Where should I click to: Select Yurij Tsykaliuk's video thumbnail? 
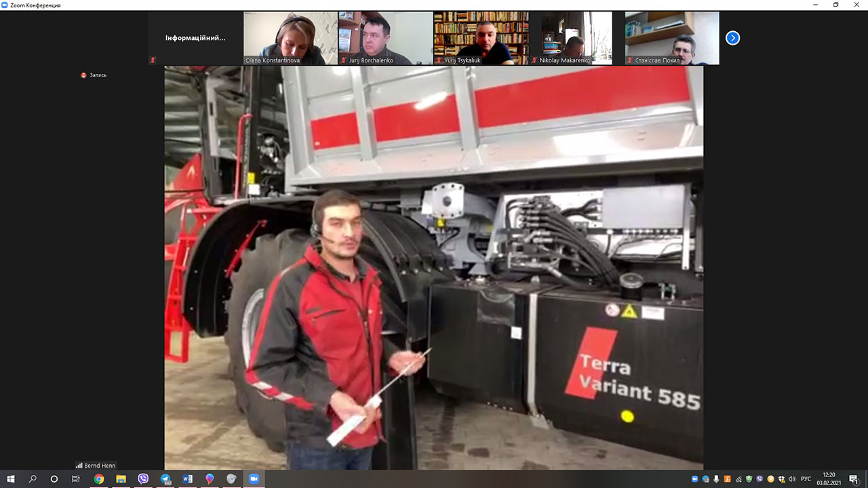tap(481, 38)
